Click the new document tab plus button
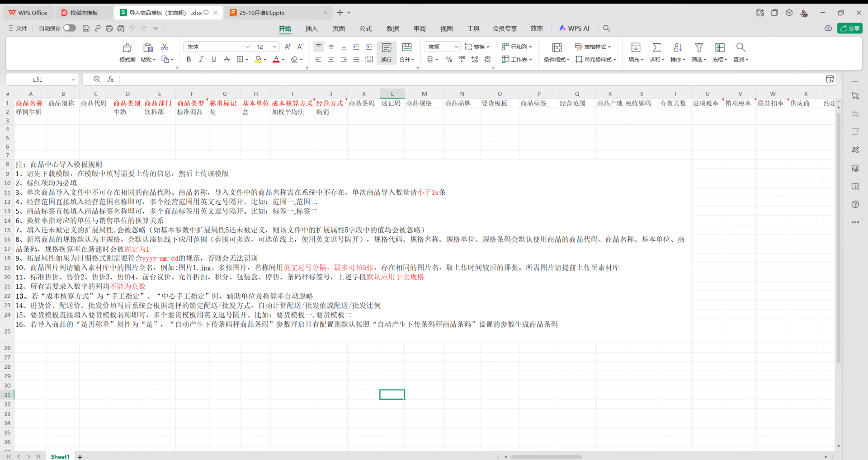Viewport: 868px width, 460px height. (x=340, y=13)
